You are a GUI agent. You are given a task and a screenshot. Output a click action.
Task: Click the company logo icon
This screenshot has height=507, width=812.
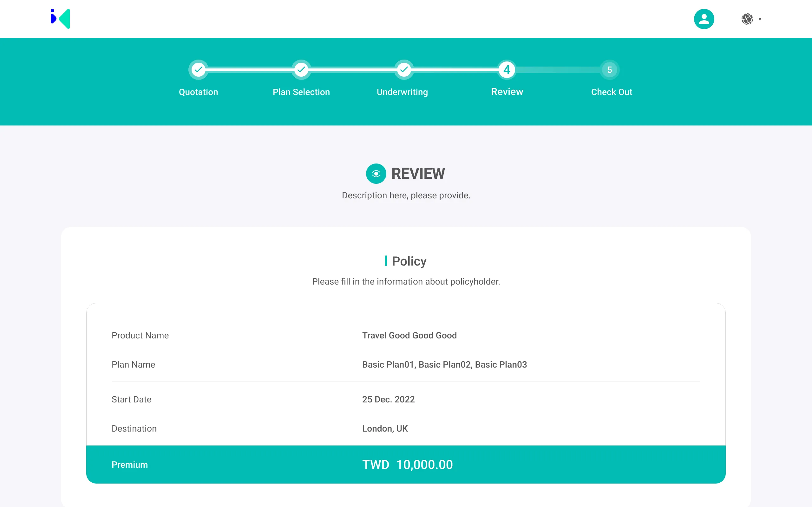tap(60, 19)
